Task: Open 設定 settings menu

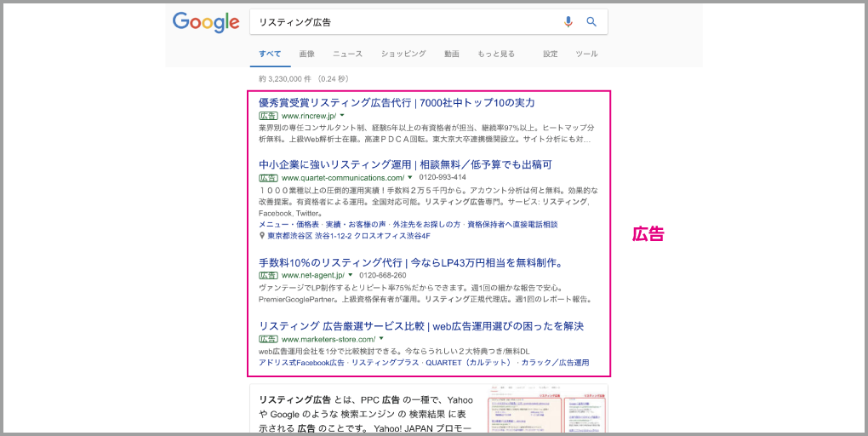Action: click(551, 54)
